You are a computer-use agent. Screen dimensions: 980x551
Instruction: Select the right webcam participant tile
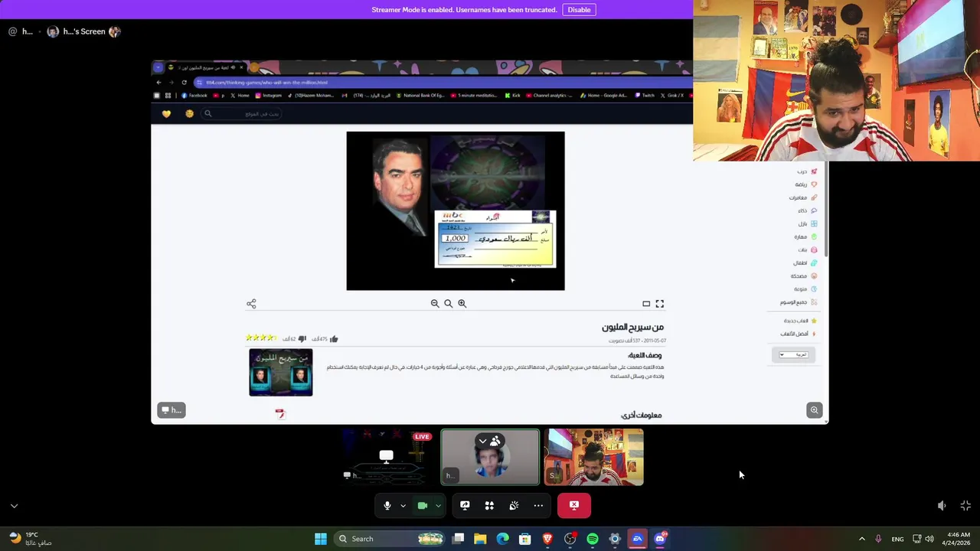594,457
